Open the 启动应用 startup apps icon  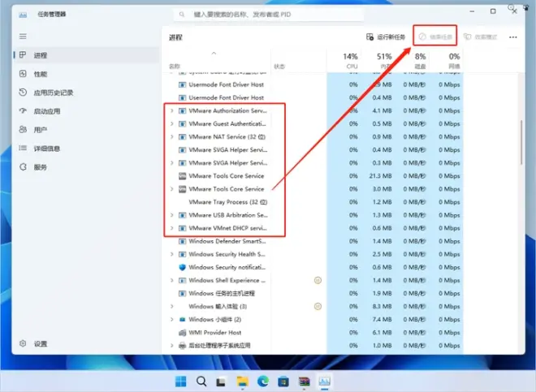23,111
